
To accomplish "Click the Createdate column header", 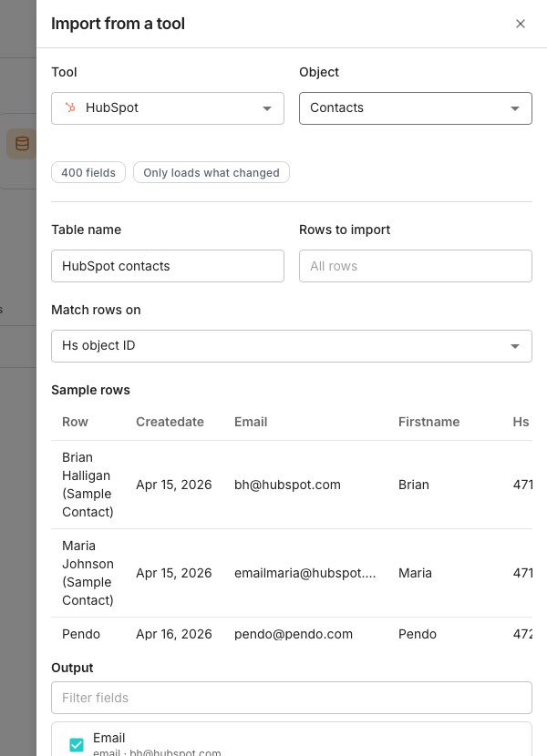I will [x=170, y=422].
